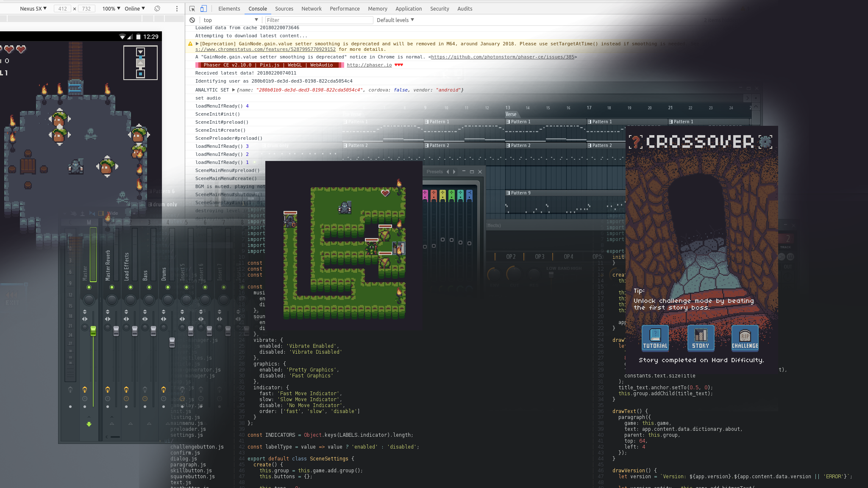The width and height of the screenshot is (868, 488).
Task: Click the Master stereo separation arrows icon
Action: pos(85,319)
